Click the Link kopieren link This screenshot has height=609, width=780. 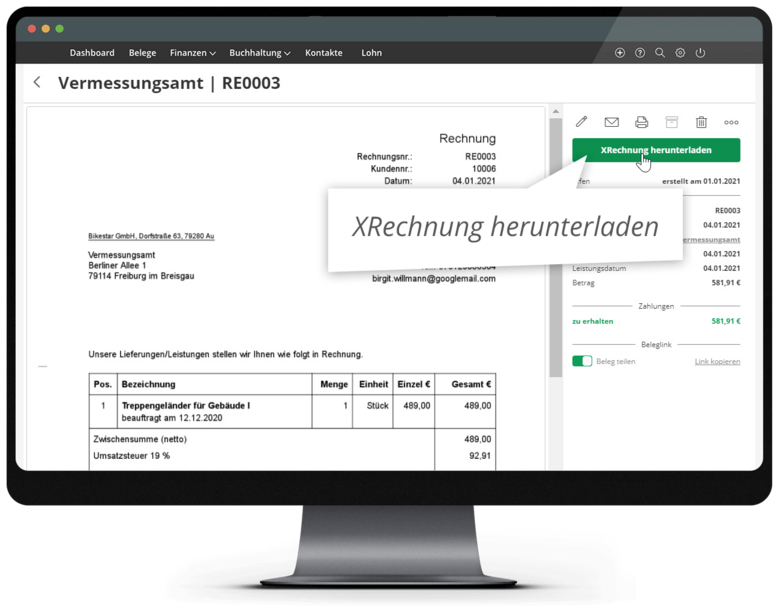(x=717, y=361)
